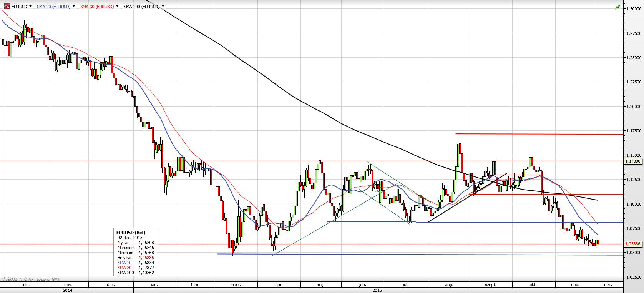Click the green chart arrow icon
The height and width of the screenshot is (293, 644).
618,7
